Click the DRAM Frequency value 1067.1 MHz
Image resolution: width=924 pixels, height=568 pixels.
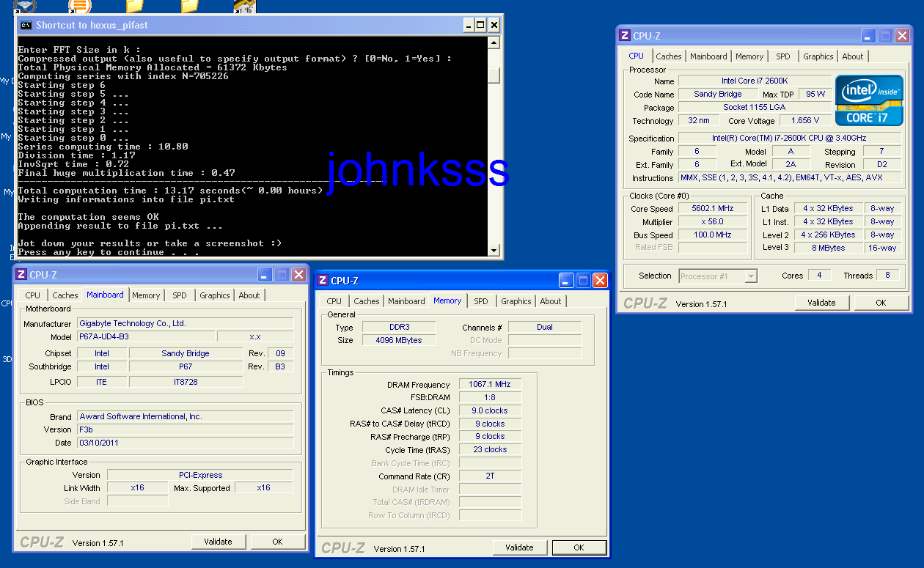click(x=490, y=385)
